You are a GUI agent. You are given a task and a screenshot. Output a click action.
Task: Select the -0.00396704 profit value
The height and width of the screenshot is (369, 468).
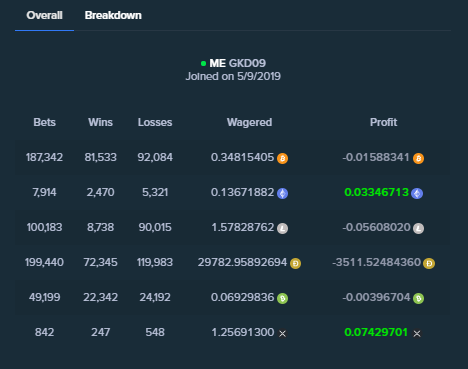coord(376,297)
